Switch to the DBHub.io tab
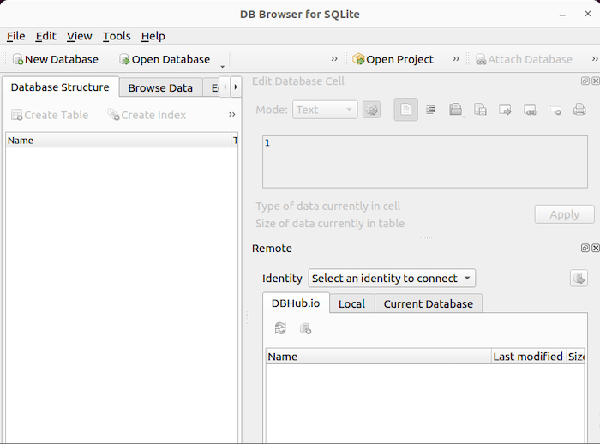600x444 pixels. coord(296,303)
